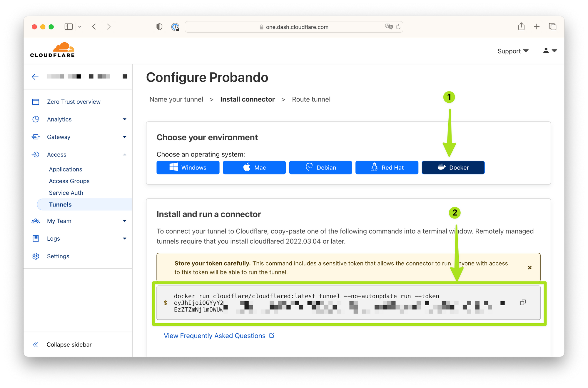This screenshot has width=588, height=388.
Task: Expand the My Team menu arrow
Action: click(125, 221)
